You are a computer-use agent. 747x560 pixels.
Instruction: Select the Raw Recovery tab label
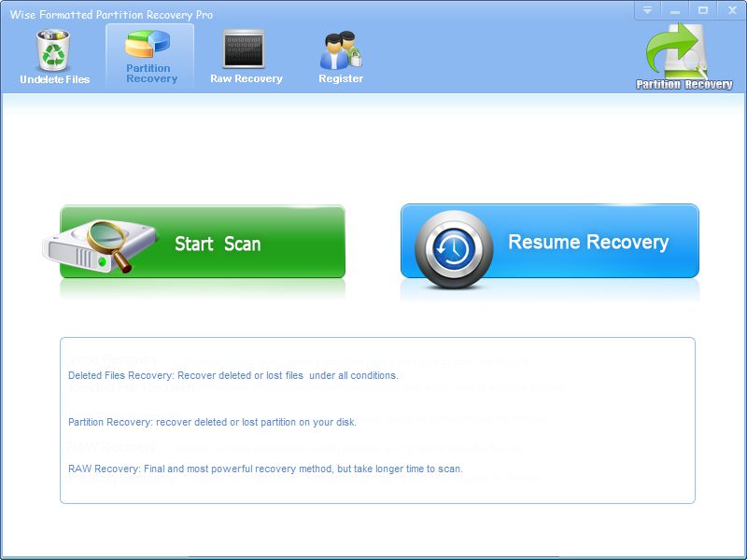pos(247,79)
